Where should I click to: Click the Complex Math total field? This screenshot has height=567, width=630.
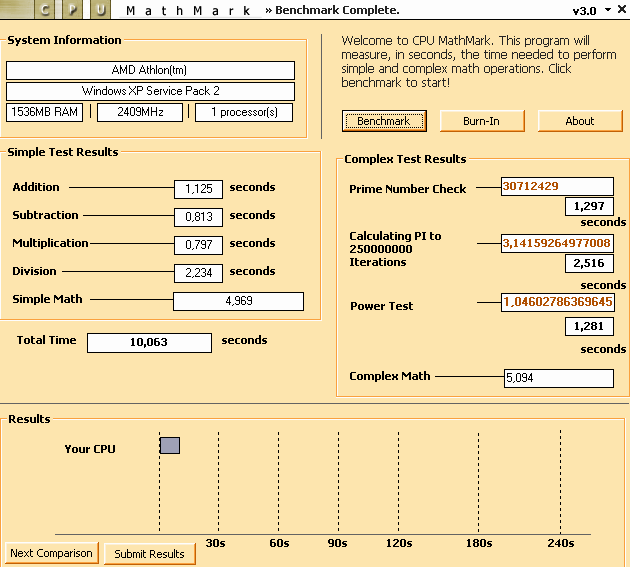[558, 378]
